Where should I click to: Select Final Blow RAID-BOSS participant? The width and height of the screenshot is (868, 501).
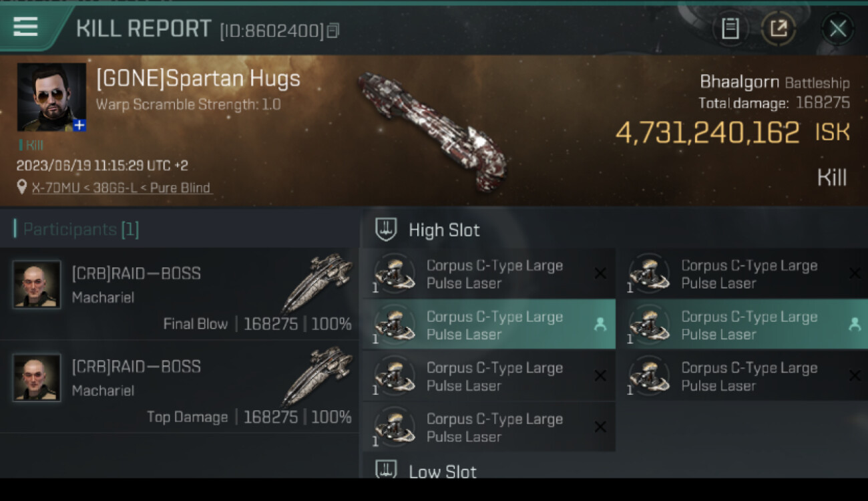(x=180, y=294)
